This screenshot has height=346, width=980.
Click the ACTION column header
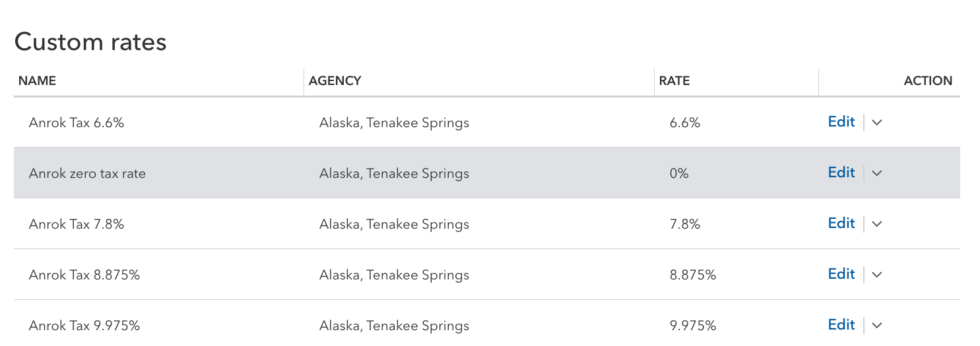(927, 81)
